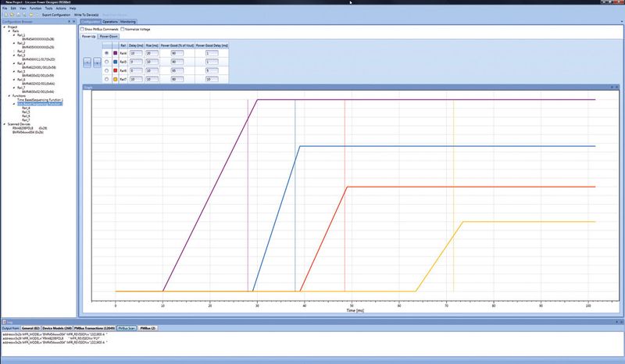The image size is (625, 364).
Task: Click the red Rail6 color swatch
Action: pyautogui.click(x=116, y=70)
